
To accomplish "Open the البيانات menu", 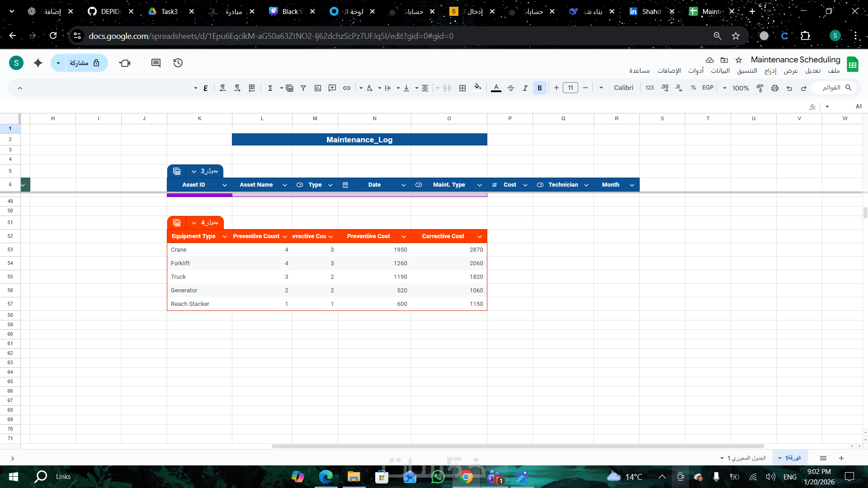I will [x=720, y=71].
